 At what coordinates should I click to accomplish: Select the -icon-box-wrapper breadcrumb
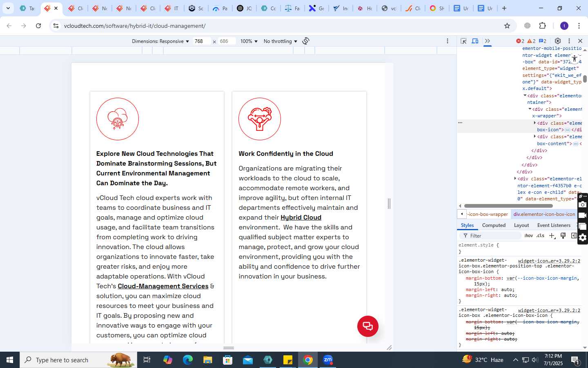pyautogui.click(x=488, y=214)
